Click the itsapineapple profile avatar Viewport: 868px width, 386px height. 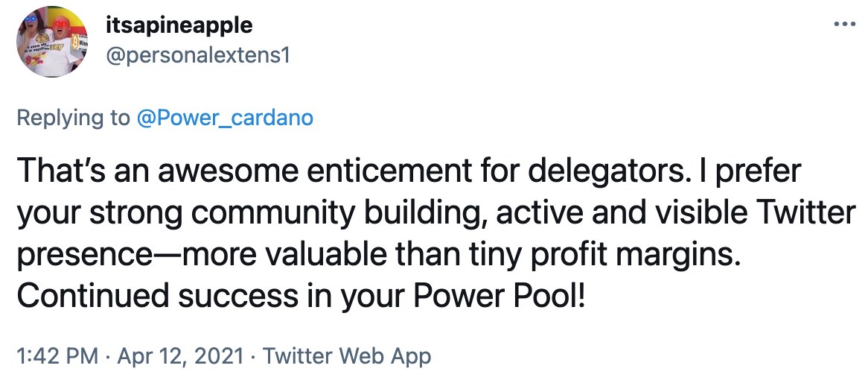point(51,45)
